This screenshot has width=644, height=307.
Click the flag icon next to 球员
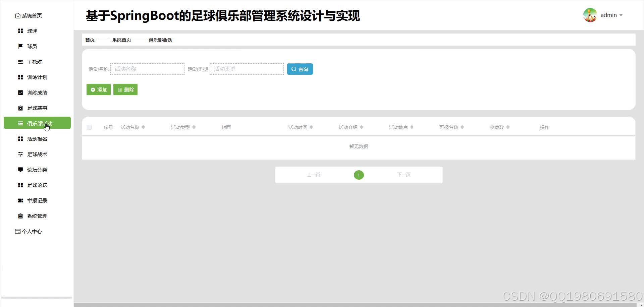coord(20,46)
